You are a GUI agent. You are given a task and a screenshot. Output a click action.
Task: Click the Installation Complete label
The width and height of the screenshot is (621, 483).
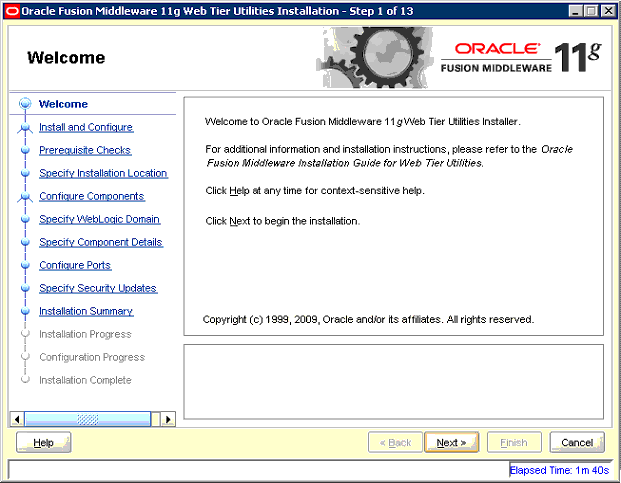[85, 380]
